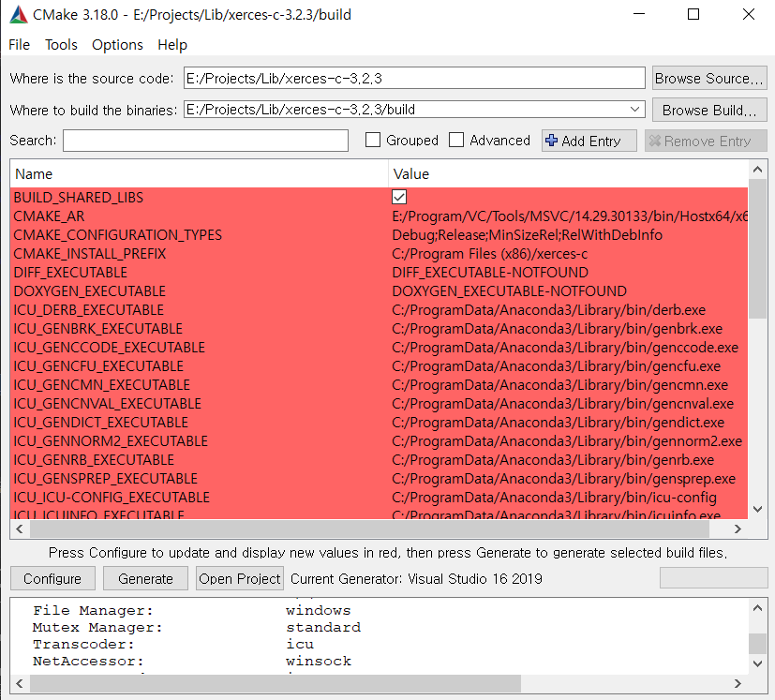775x700 pixels.
Task: Select ICU_GENNORM2_EXECUTABLE entry
Action: click(111, 441)
